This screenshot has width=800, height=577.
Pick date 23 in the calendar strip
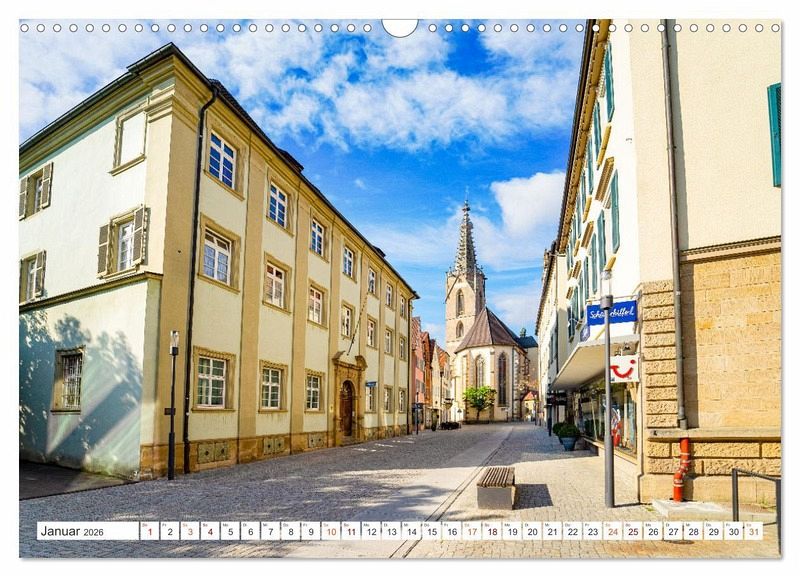tap(593, 531)
